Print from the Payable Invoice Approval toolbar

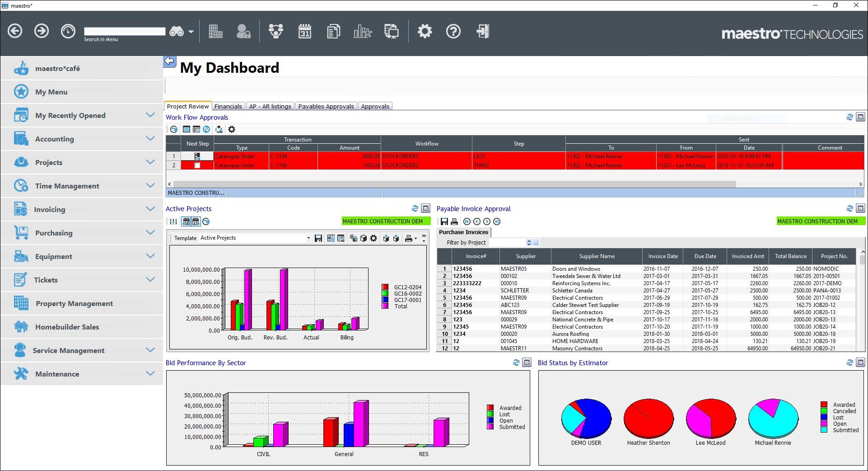click(x=454, y=221)
